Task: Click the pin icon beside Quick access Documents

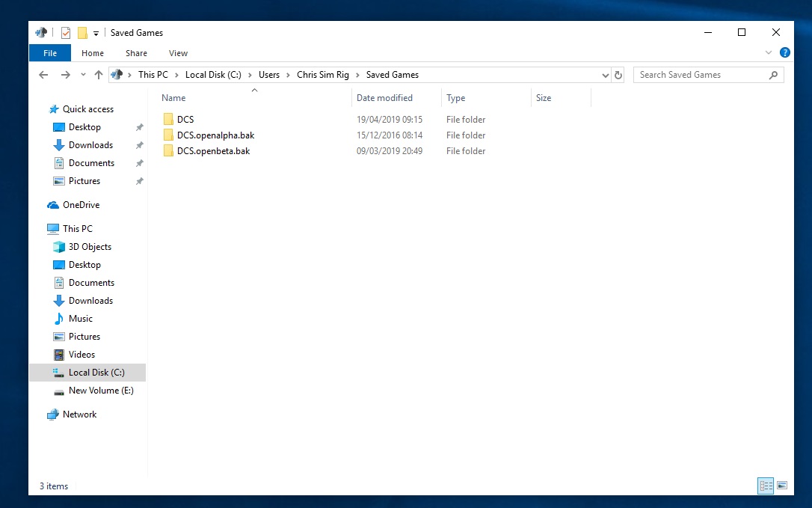Action: coord(139,163)
